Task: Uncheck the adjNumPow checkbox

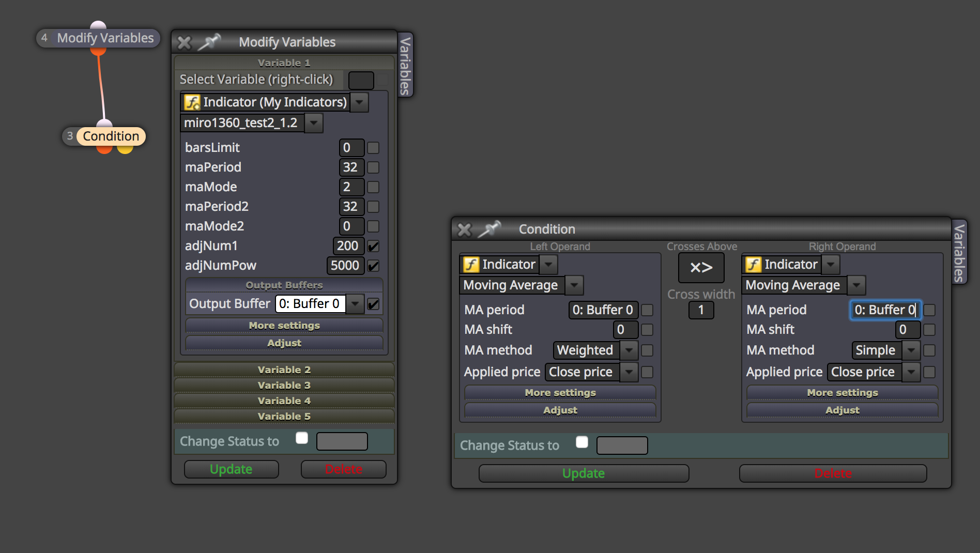Action: [373, 266]
